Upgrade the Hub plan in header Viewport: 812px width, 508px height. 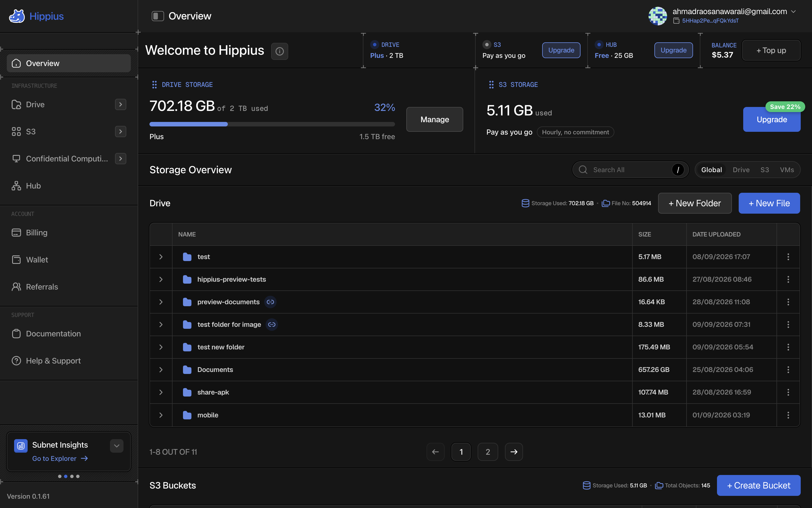click(673, 50)
